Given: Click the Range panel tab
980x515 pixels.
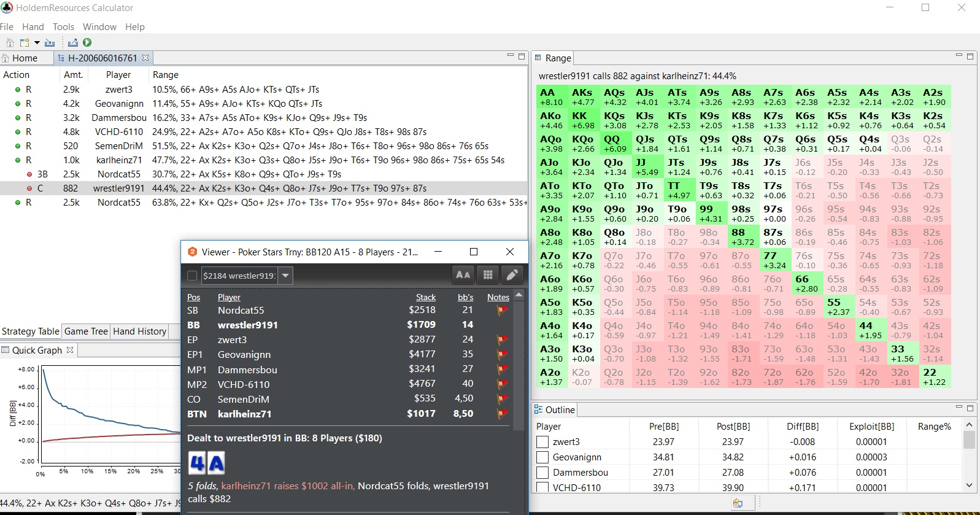Looking at the screenshot, I should tap(552, 58).
